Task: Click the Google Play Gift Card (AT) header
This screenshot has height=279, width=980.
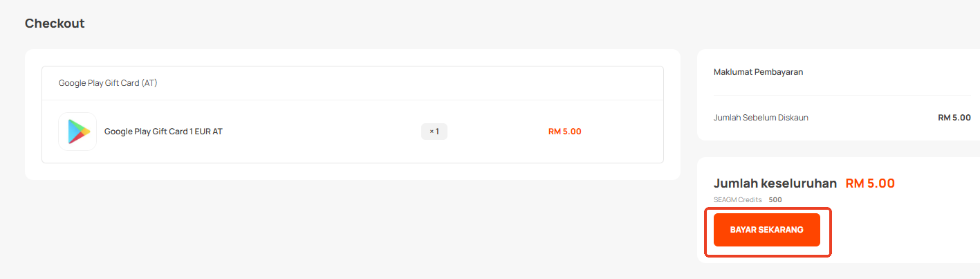Action: [108, 83]
